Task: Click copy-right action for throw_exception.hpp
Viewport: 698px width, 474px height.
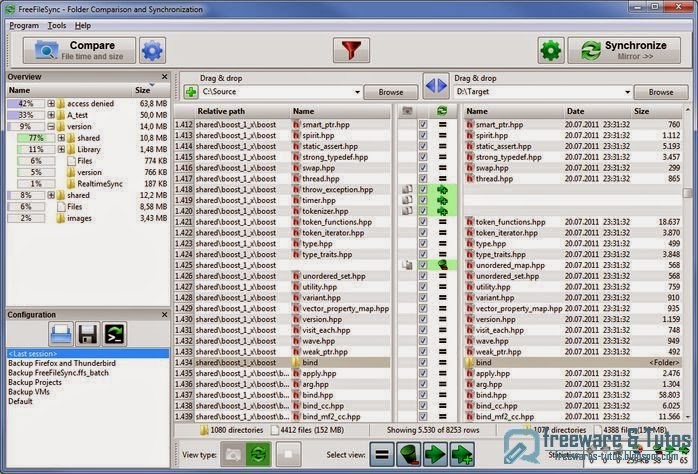Action: pos(442,190)
